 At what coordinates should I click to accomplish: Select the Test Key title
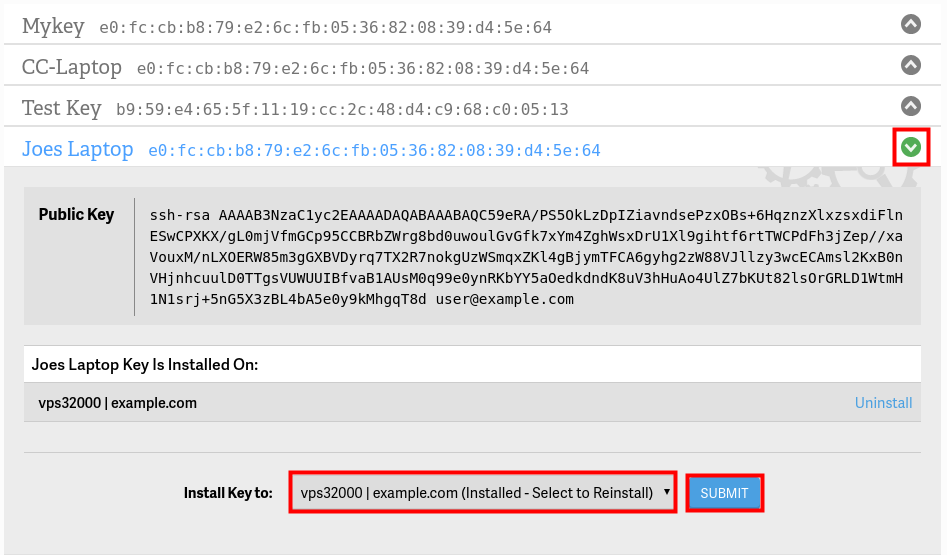[62, 108]
